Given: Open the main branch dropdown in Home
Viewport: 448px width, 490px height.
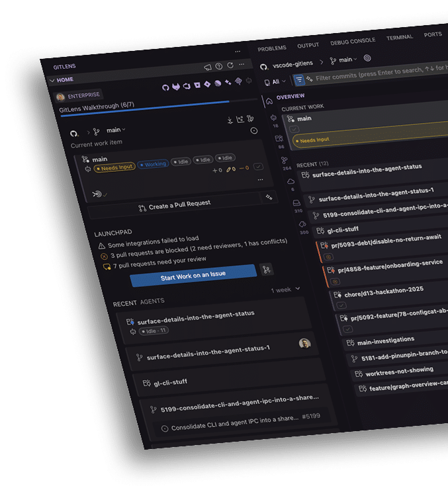Looking at the screenshot, I should click(116, 130).
